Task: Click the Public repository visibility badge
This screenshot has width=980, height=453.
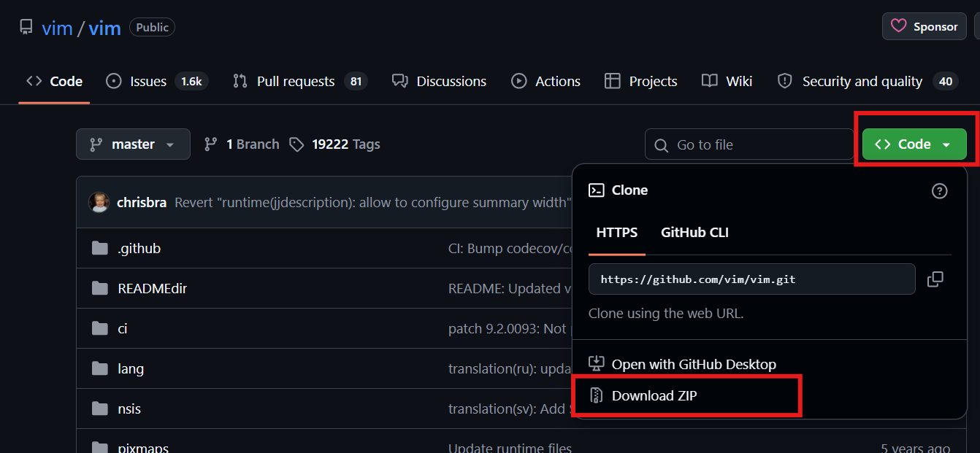Action: click(x=152, y=28)
